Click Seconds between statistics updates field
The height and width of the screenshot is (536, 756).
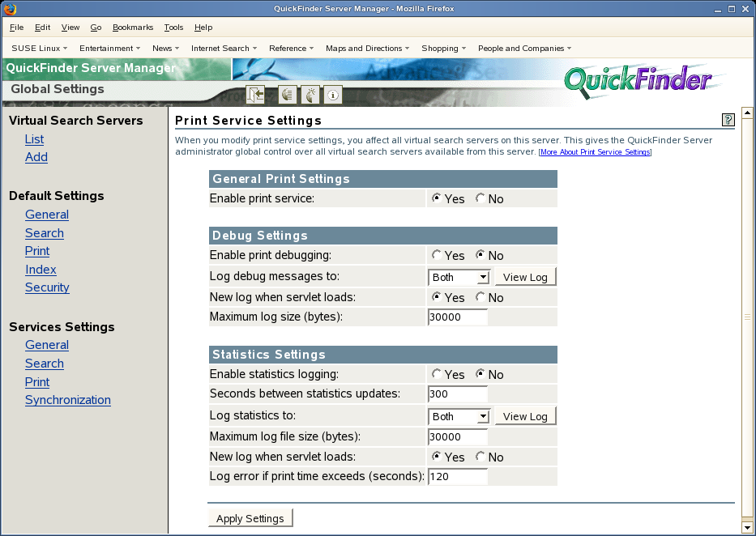point(458,393)
